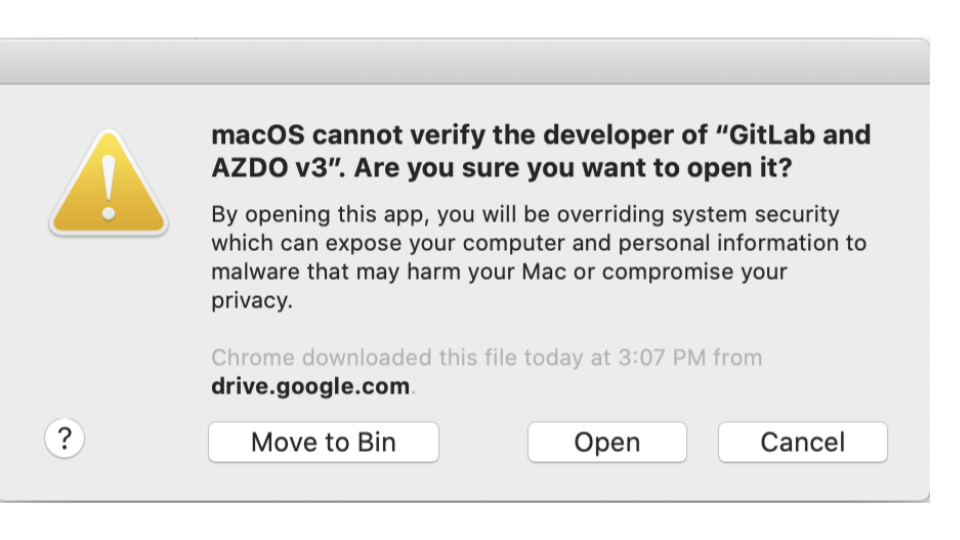Move the app to Bin
This screenshot has width=960, height=540.
coord(323,442)
